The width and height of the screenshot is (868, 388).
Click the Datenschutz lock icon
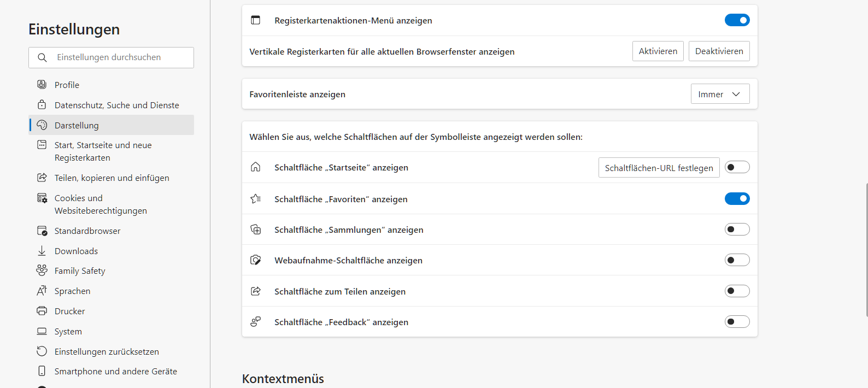coord(42,105)
